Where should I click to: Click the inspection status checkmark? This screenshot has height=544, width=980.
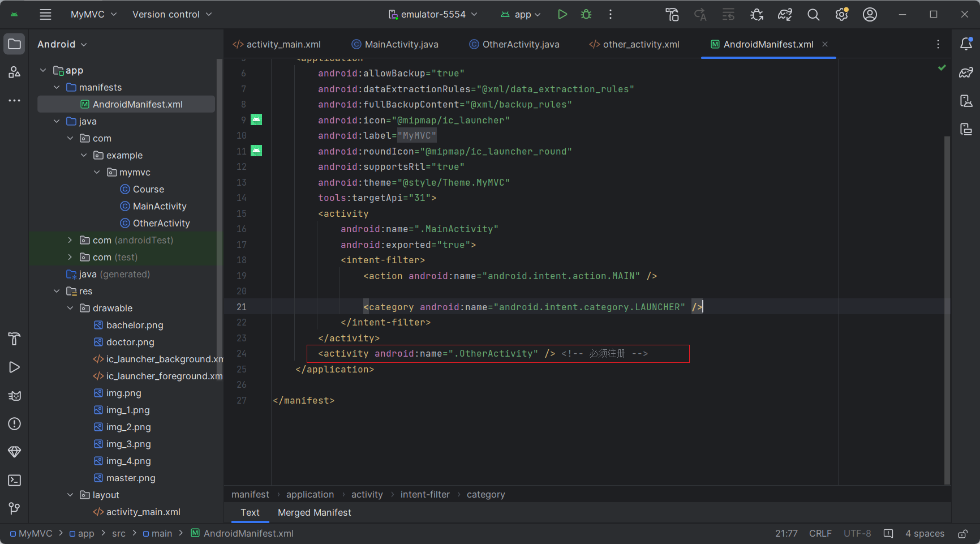[942, 67]
